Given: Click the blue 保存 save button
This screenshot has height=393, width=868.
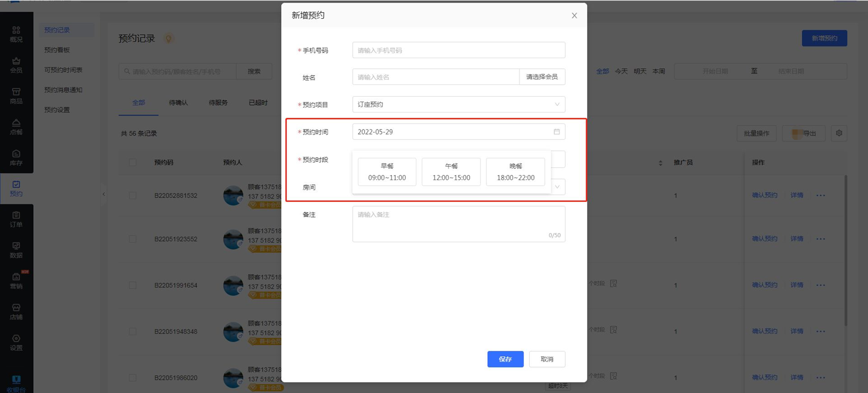Looking at the screenshot, I should 505,359.
